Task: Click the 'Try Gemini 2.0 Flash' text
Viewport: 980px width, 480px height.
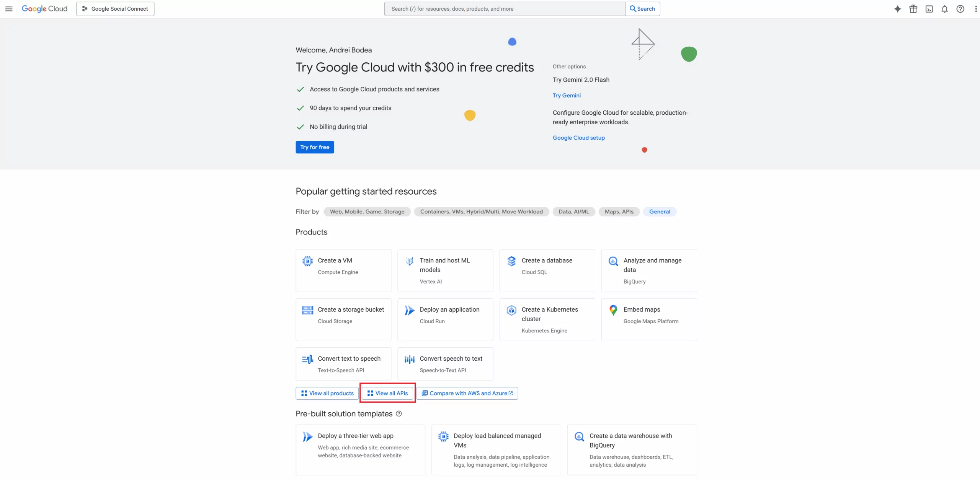Action: 581,80
